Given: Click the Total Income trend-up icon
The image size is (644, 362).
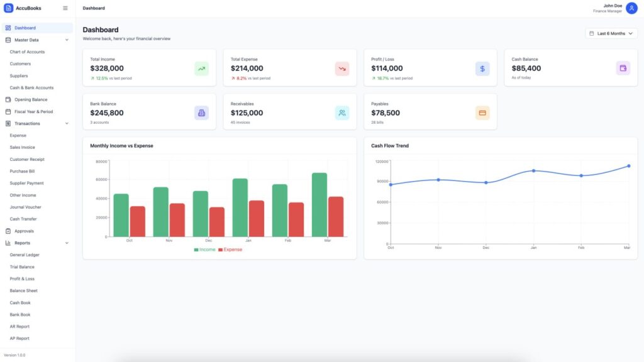Looking at the screenshot, I should pos(201,69).
